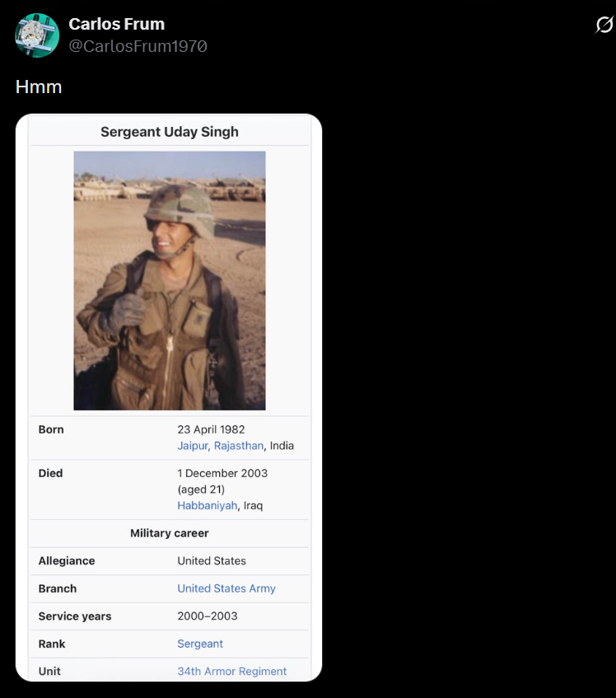Click Sergeant Uday Singh infobox title

pyautogui.click(x=170, y=132)
